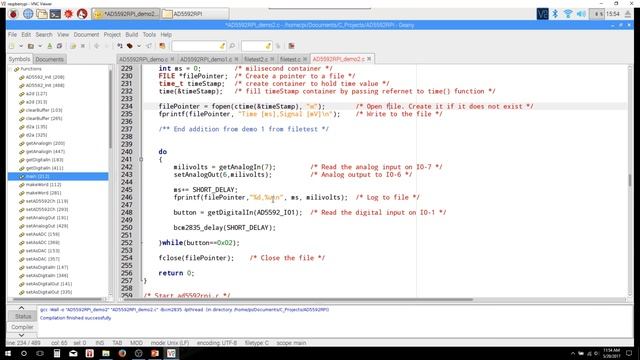This screenshot has height=360, width=640.
Task: Open the Edit menu
Action: pos(26,35)
